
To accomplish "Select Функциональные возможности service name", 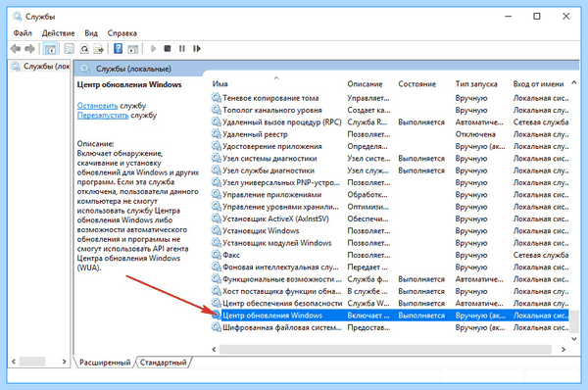I will pyautogui.click(x=282, y=279).
